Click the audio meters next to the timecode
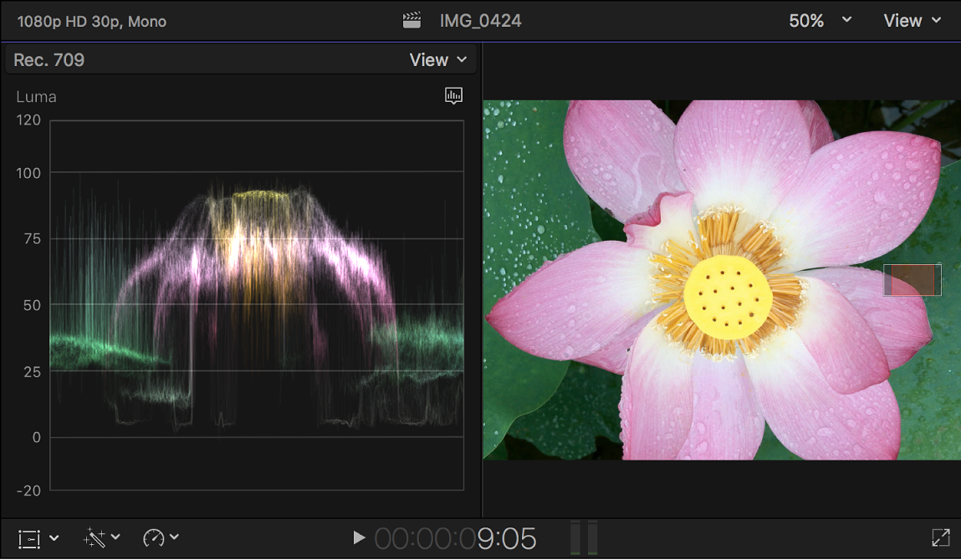This screenshot has height=560, width=961. 583,538
